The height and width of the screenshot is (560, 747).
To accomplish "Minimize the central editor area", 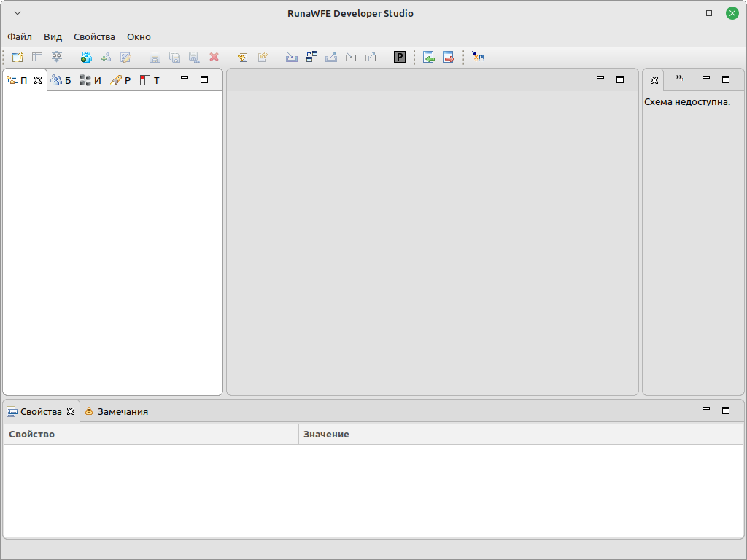I will tap(600, 77).
